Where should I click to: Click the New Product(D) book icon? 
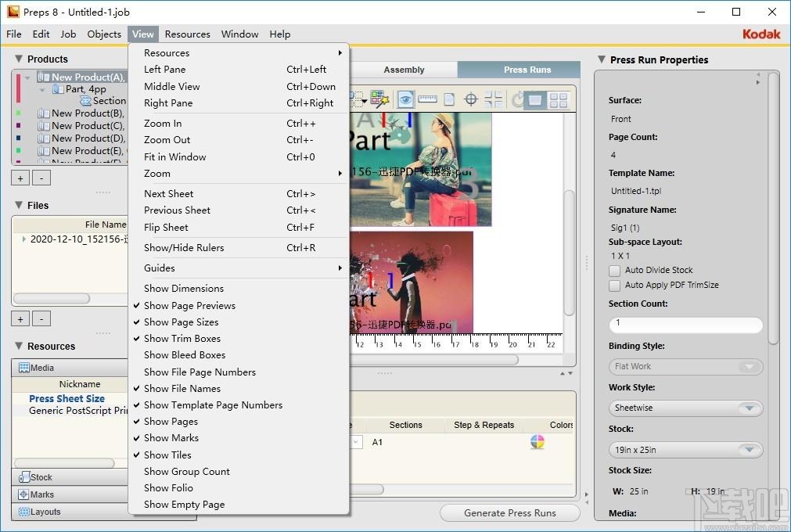[43, 138]
